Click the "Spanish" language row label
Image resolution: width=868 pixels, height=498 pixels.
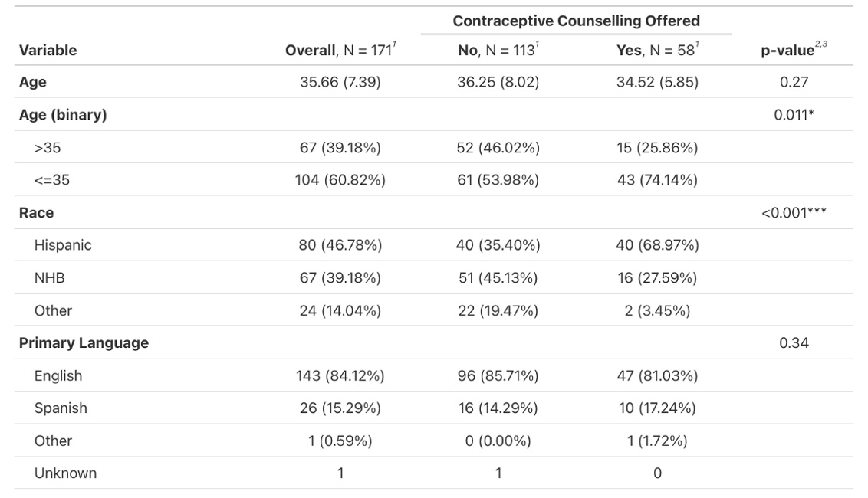coord(61,408)
